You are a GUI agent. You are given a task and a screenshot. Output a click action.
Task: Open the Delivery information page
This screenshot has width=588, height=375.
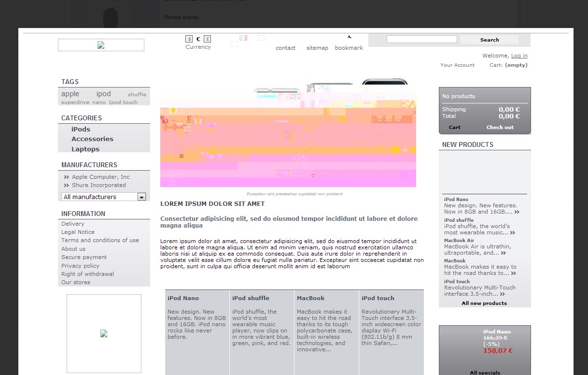[x=73, y=224]
